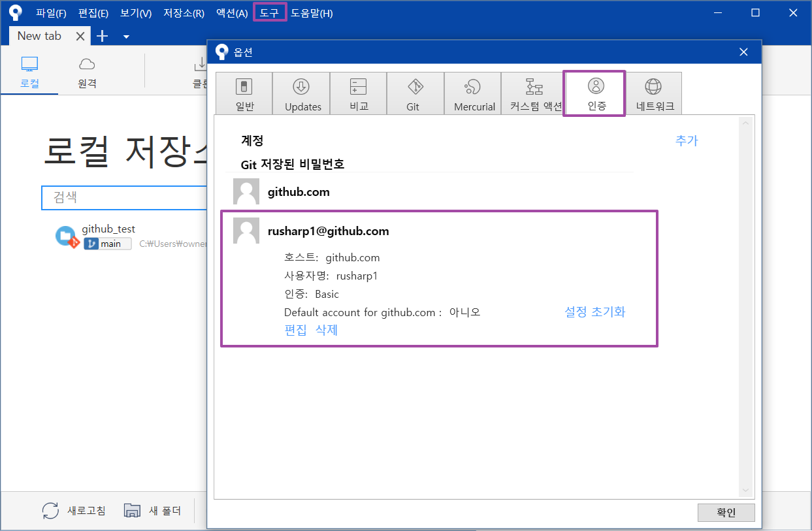Select the 인증 options tab
Viewport: 812px width, 531px height.
pyautogui.click(x=595, y=94)
